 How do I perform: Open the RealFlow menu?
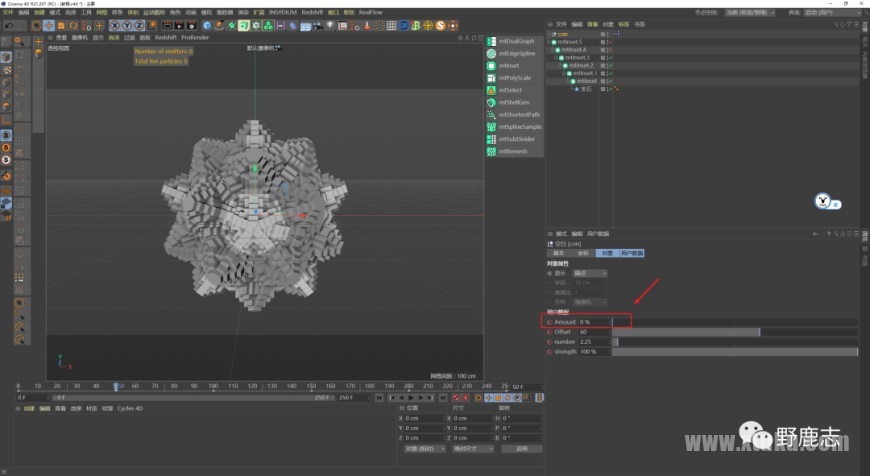click(x=371, y=12)
